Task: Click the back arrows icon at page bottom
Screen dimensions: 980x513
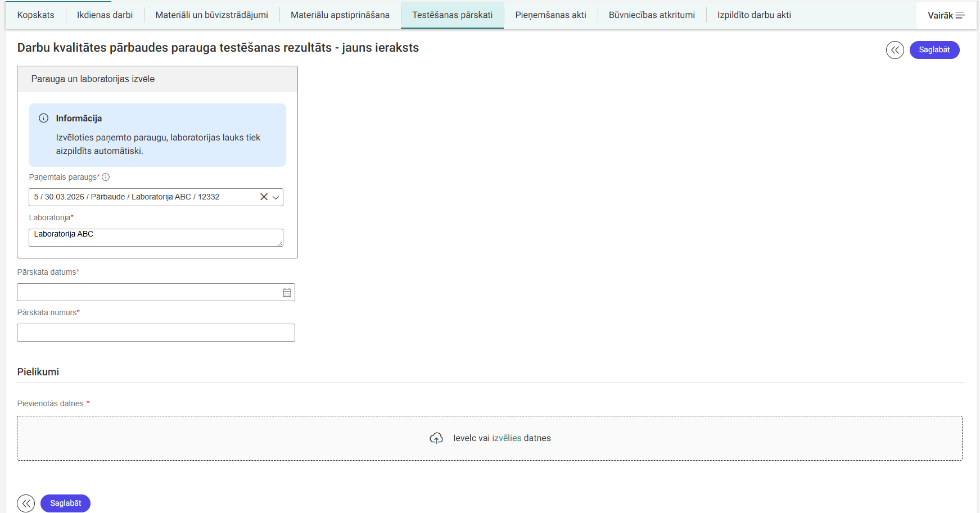Action: (x=26, y=503)
